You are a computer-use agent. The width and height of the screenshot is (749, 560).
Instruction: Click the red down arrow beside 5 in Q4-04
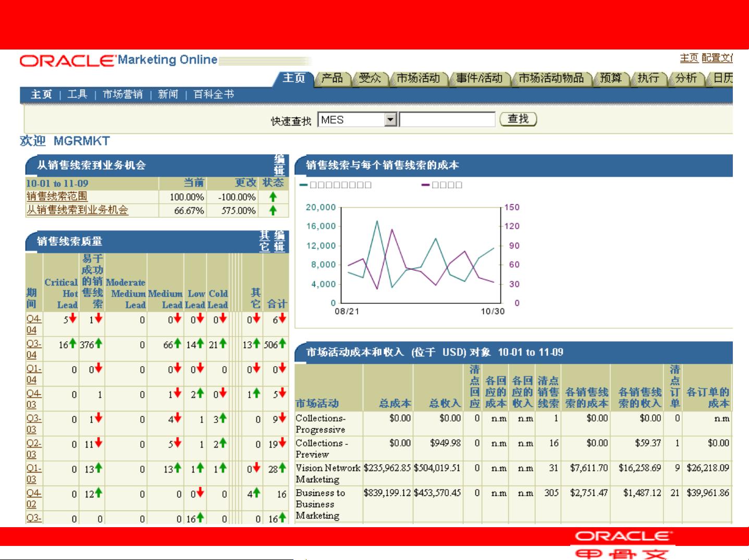click(72, 318)
